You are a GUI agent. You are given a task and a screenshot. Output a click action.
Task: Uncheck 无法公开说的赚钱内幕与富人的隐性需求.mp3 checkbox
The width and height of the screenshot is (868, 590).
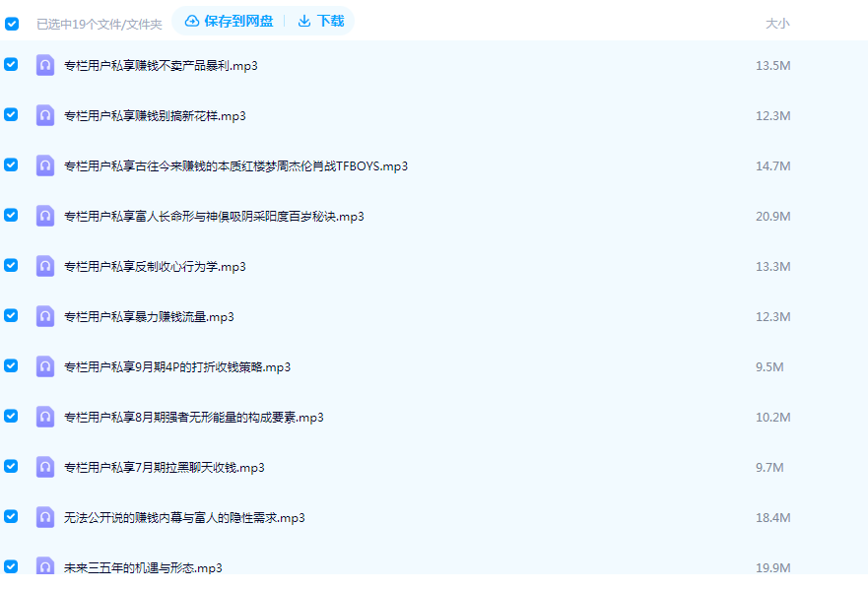pyautogui.click(x=12, y=516)
